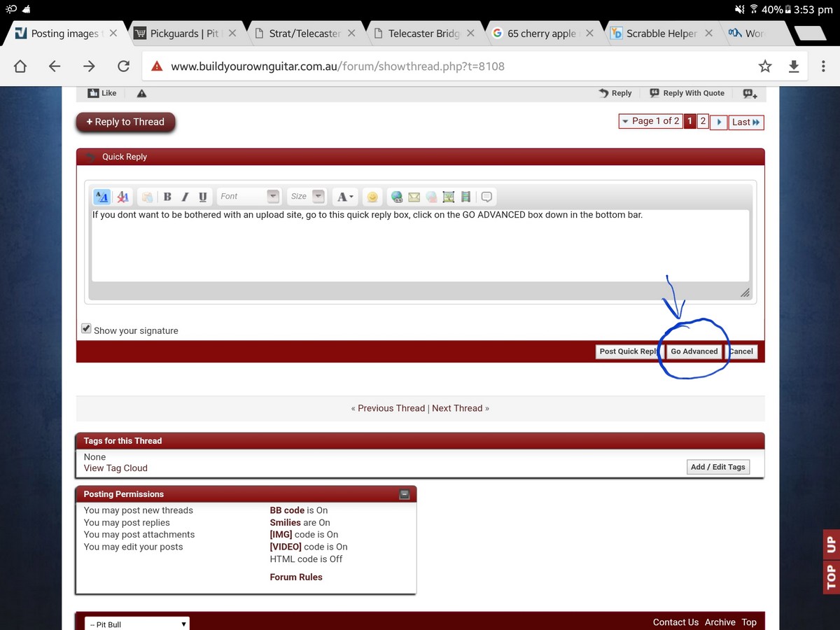The width and height of the screenshot is (840, 630).
Task: Click the underline formatting icon
Action: [203, 197]
